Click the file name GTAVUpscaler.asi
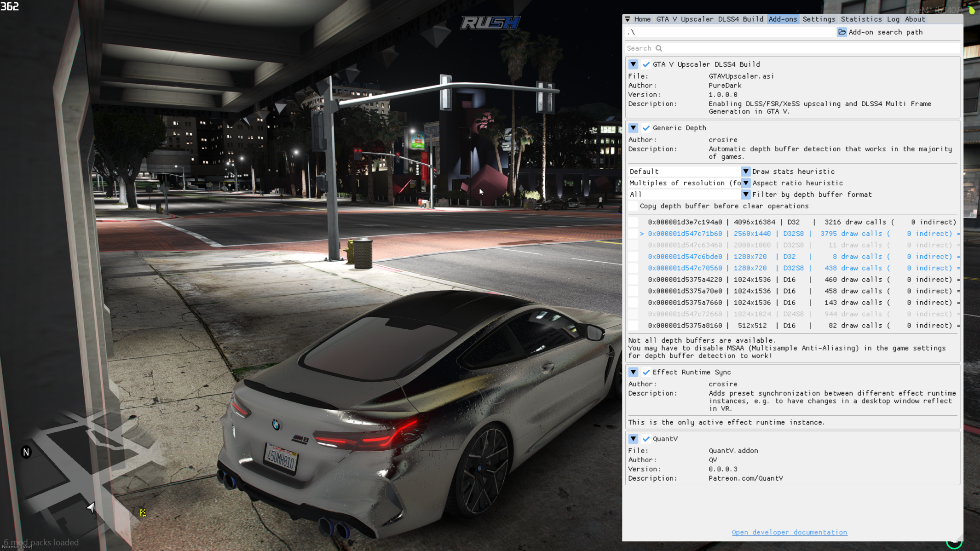The image size is (980, 551). (741, 76)
